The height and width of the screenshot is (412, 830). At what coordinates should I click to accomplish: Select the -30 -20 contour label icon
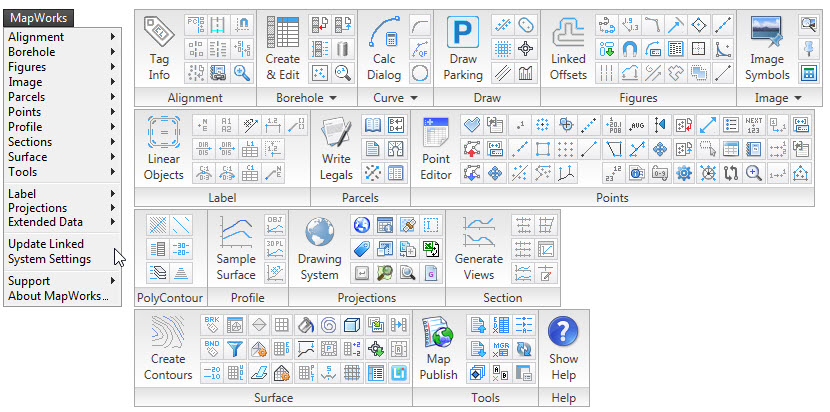tap(182, 248)
